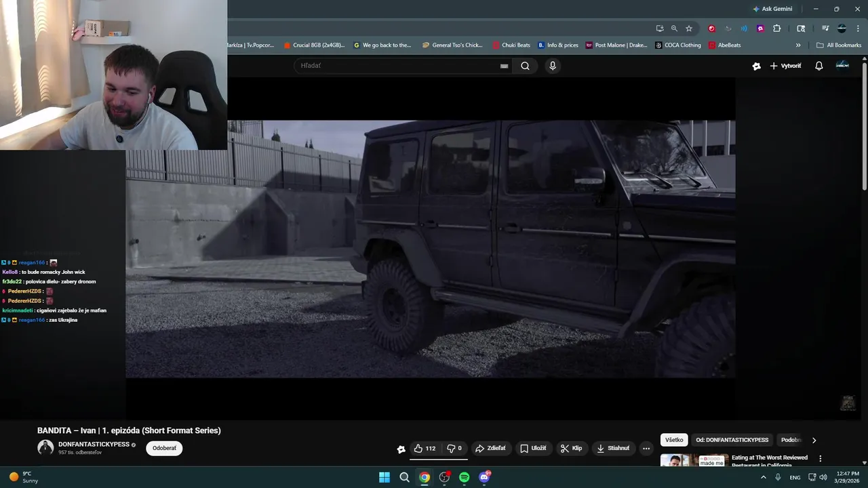The height and width of the screenshot is (488, 868).
Task: Like the video with thumbs up
Action: 425,448
